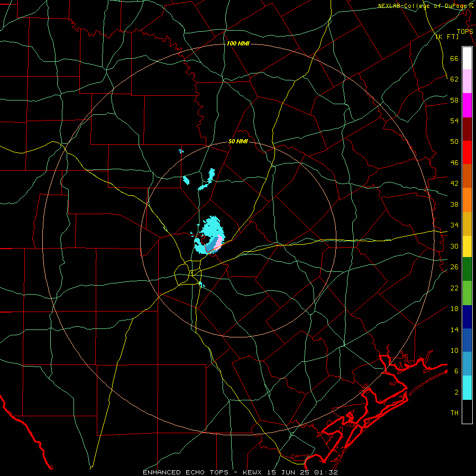476x476 pixels.
Task: Click the light green swatch near 26
Action: 467,293
